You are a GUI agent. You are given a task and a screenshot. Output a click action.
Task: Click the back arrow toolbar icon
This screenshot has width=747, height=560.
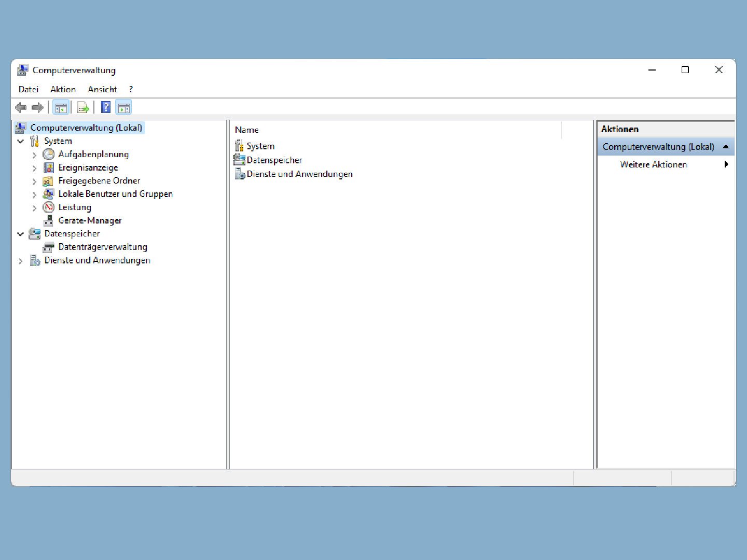(x=21, y=108)
